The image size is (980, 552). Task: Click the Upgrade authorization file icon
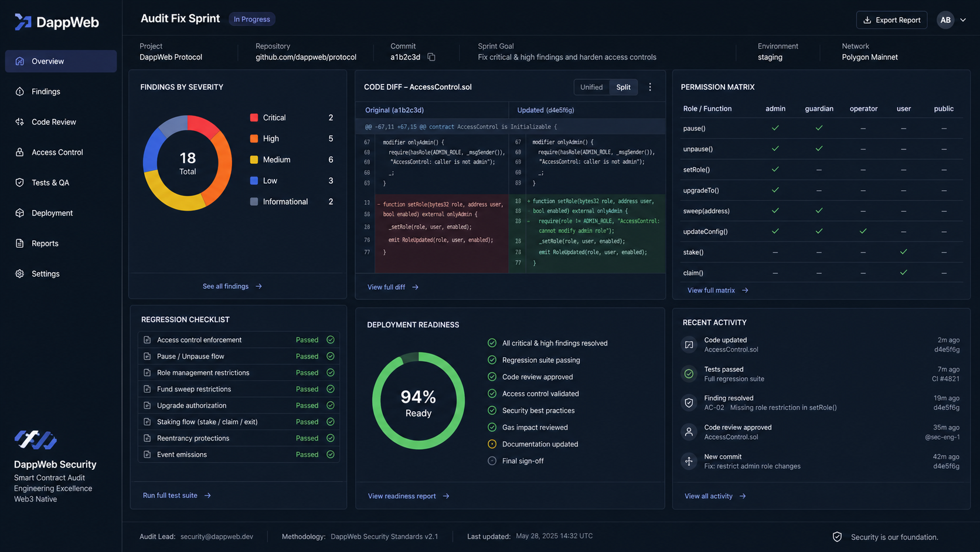148,405
